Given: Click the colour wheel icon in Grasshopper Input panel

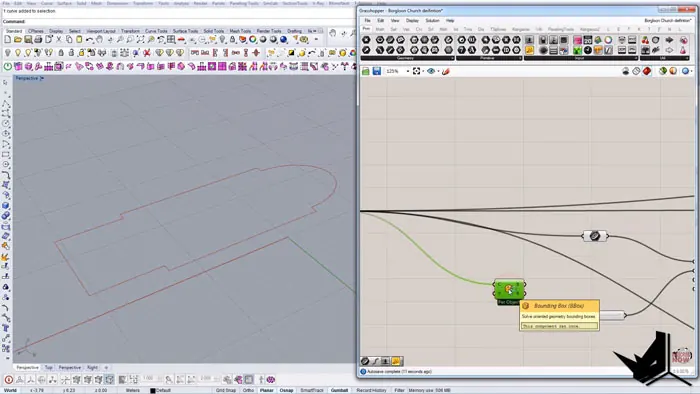Looking at the screenshot, I should (608, 40).
